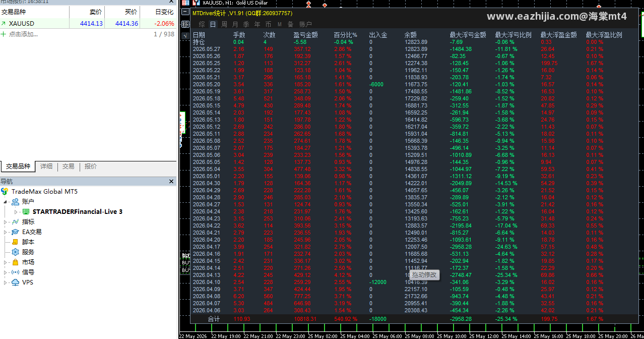Click the 账户 people icon in Navigator
644x339 pixels.
[x=15, y=201]
